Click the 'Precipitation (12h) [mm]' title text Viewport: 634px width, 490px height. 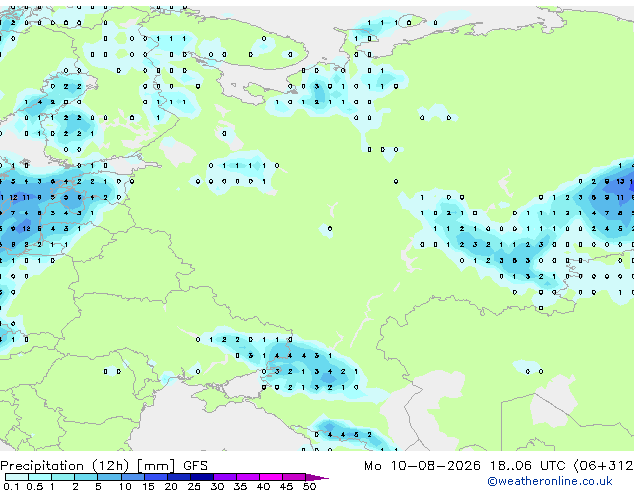tap(88, 466)
